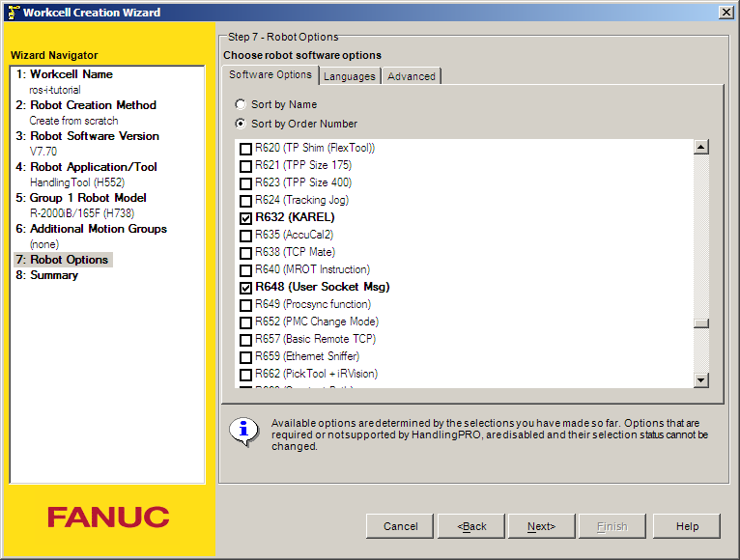Image resolution: width=740 pixels, height=560 pixels.
Task: Proceed with the Next> button
Action: click(x=541, y=526)
